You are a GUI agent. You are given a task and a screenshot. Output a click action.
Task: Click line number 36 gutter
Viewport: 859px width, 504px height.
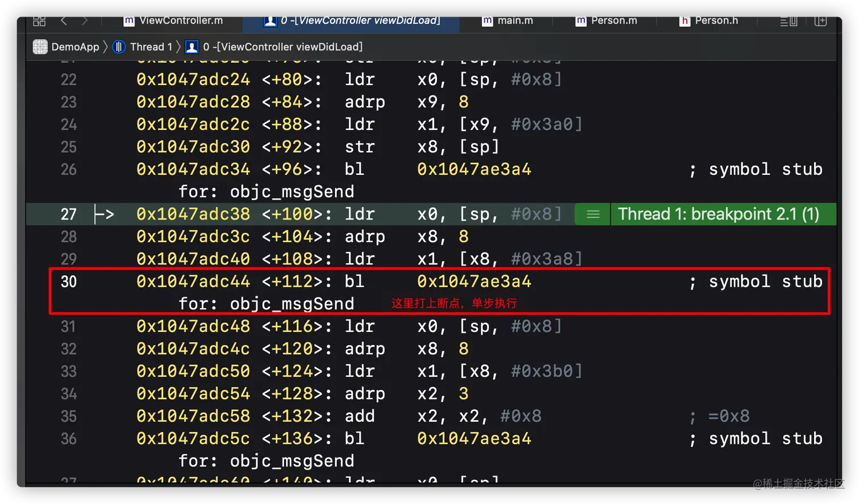[69, 439]
